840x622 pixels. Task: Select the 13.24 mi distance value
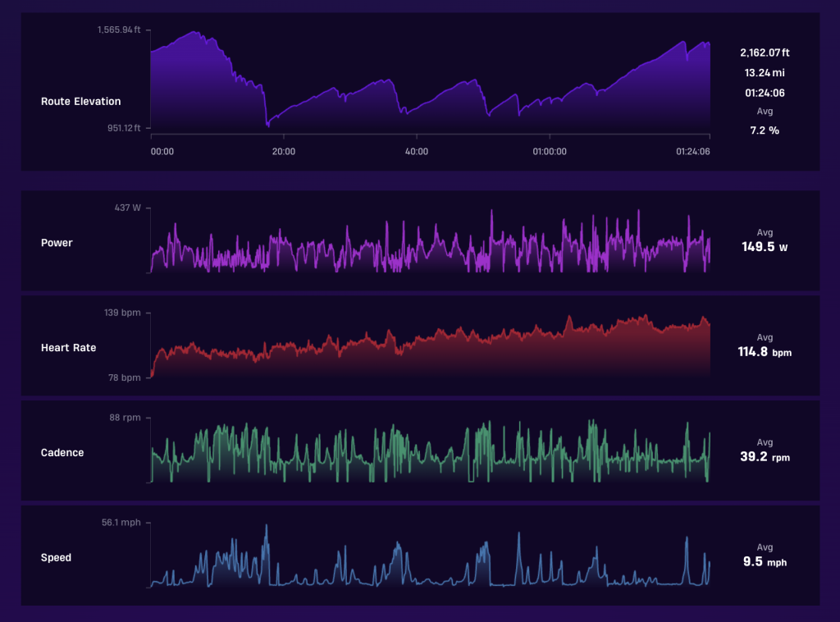pyautogui.click(x=765, y=73)
